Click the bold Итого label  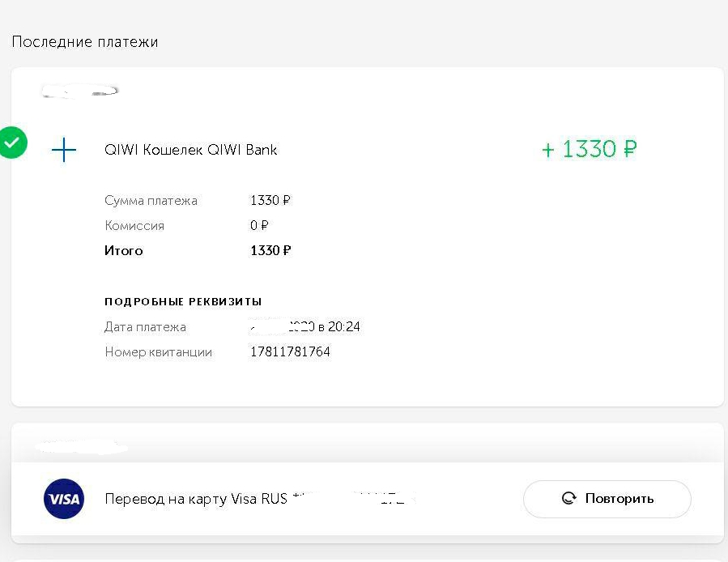[x=123, y=251]
